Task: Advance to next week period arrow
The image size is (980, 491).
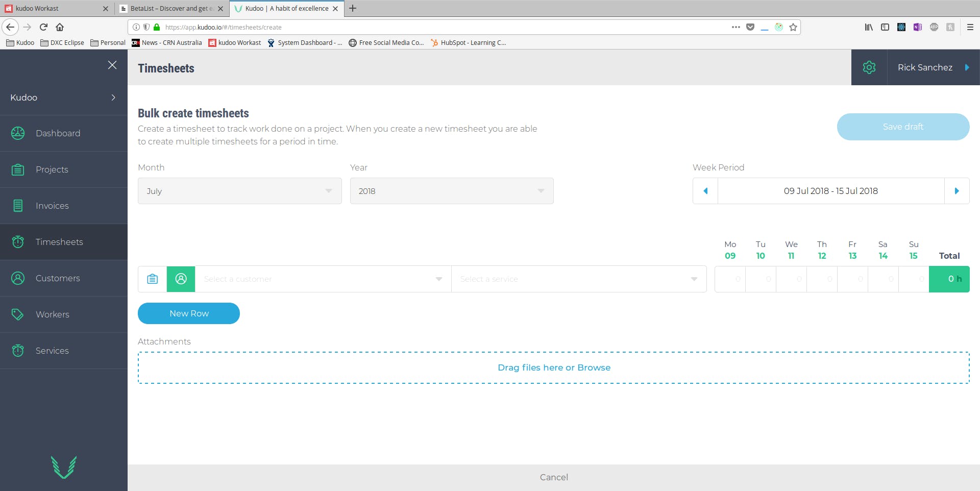Action: 957,191
